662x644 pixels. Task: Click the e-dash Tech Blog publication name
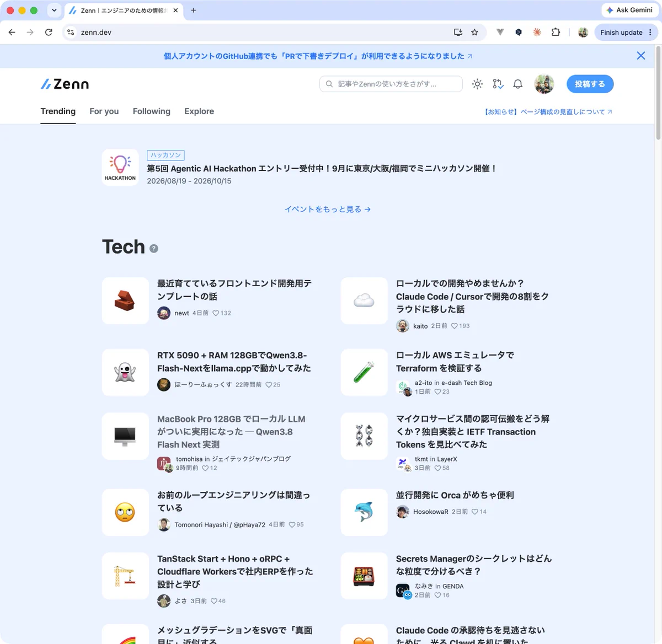click(467, 383)
